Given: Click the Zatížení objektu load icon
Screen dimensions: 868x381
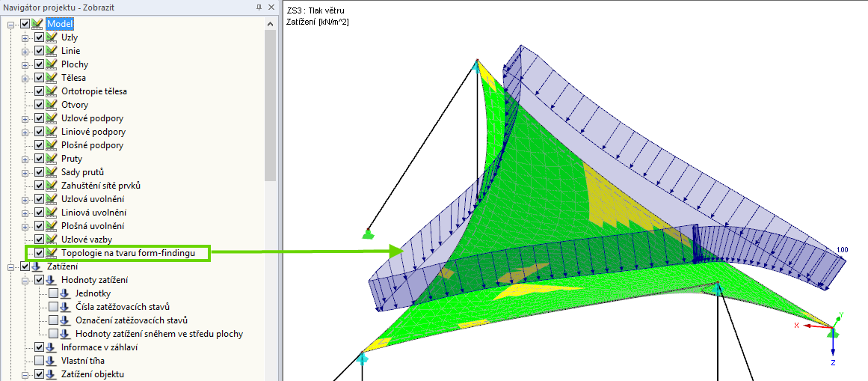Looking at the screenshot, I should (x=51, y=374).
